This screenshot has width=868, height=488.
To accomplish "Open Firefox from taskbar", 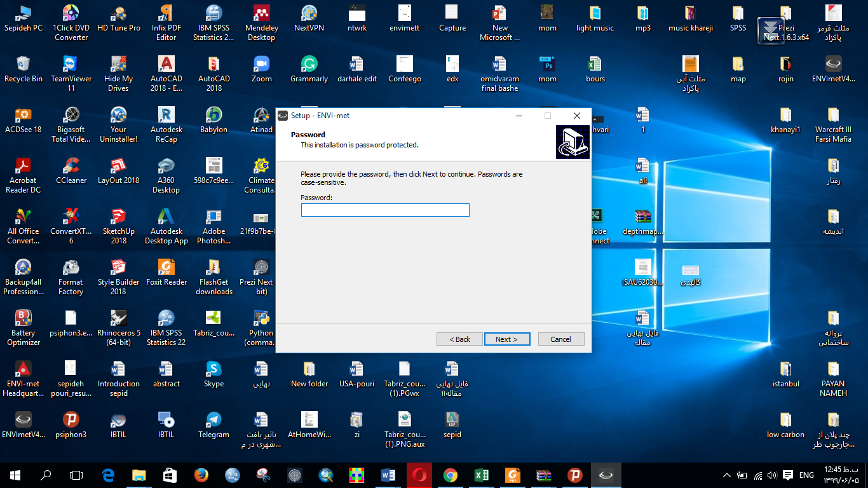I will [201, 475].
